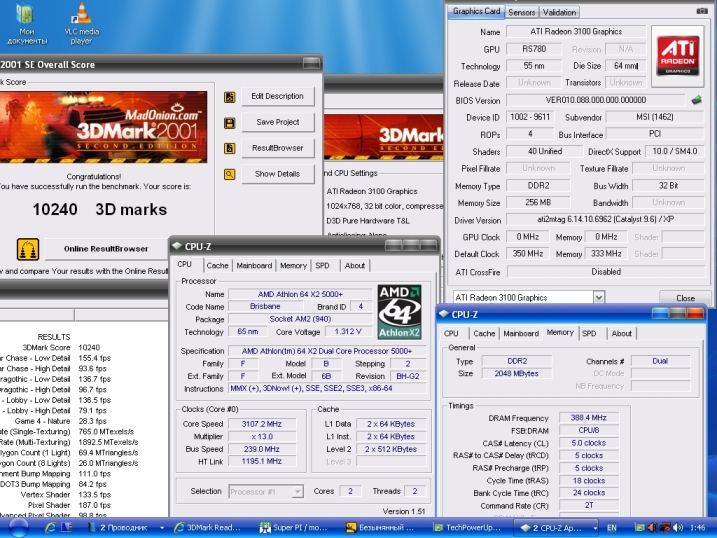717x538 pixels.
Task: Click the Specification field in CPU-Z
Action: click(327, 351)
